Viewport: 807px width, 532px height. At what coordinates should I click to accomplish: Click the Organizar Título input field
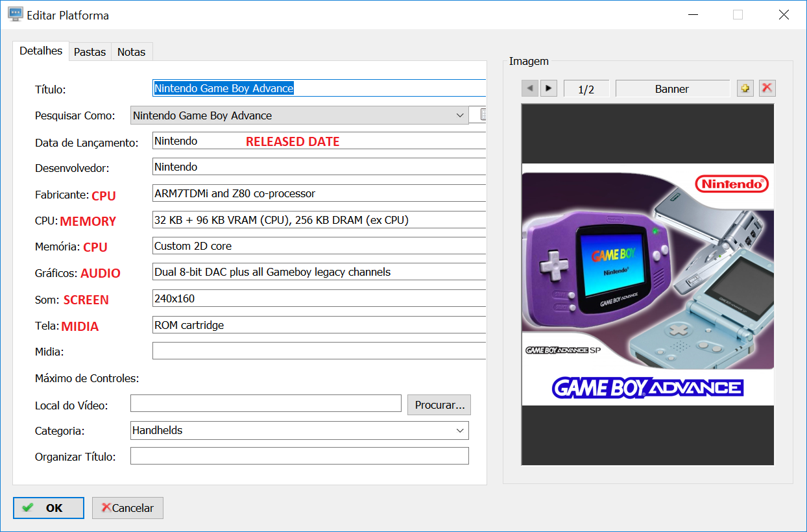point(300,456)
